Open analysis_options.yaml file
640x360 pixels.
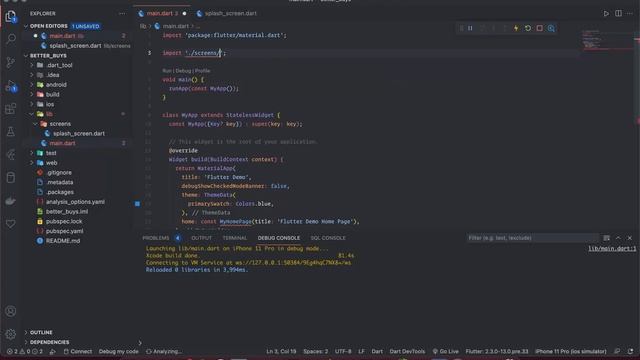pos(75,202)
